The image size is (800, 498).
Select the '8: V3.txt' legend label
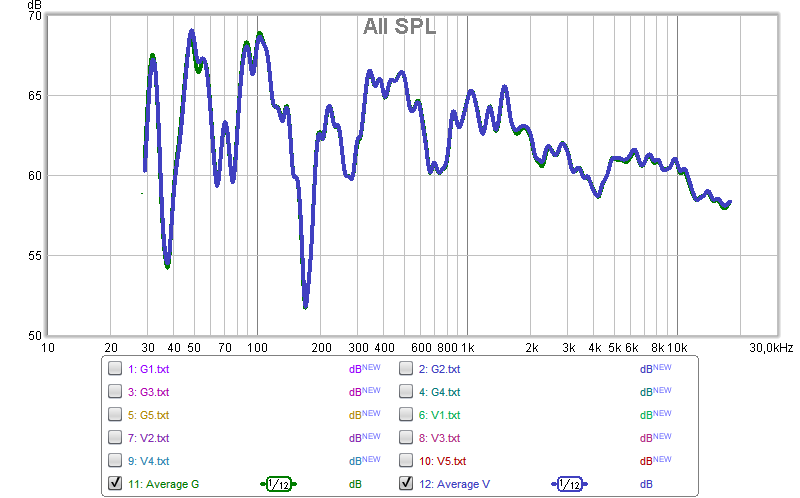coord(439,438)
